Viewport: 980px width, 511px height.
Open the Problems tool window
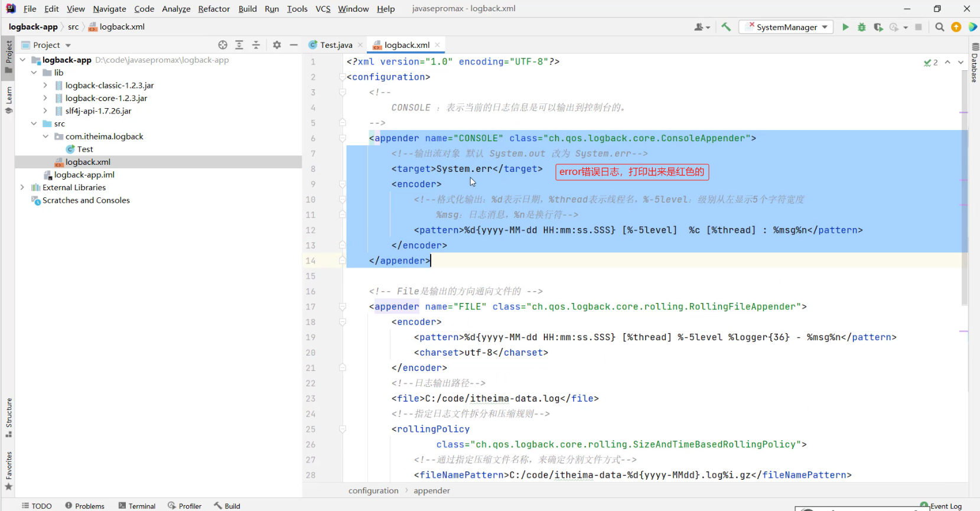[x=84, y=506]
